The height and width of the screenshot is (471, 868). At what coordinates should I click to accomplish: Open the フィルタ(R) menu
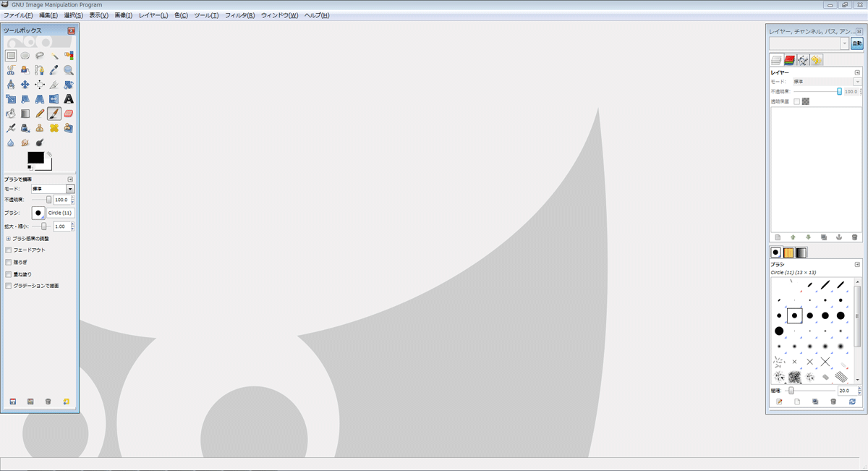[240, 15]
